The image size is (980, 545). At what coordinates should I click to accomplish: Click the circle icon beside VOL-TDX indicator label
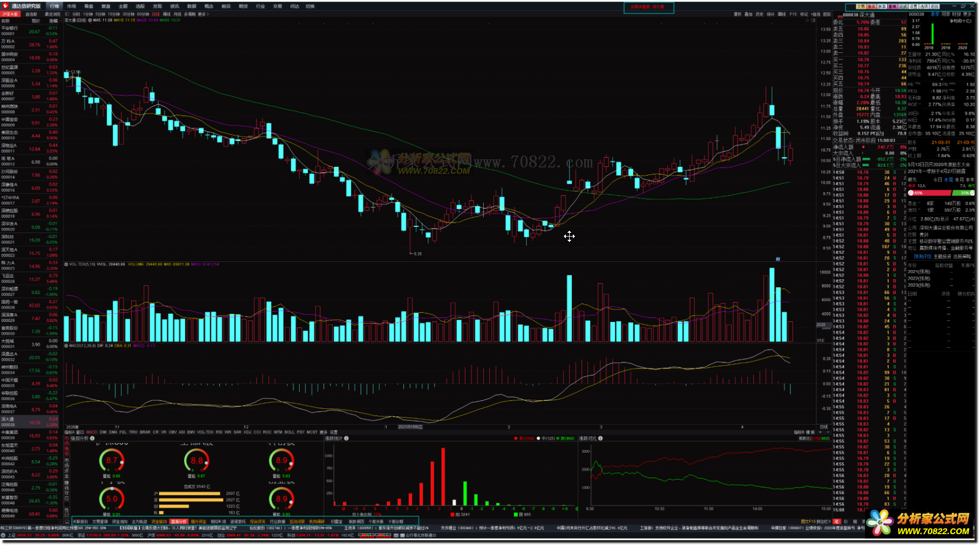tap(66, 264)
